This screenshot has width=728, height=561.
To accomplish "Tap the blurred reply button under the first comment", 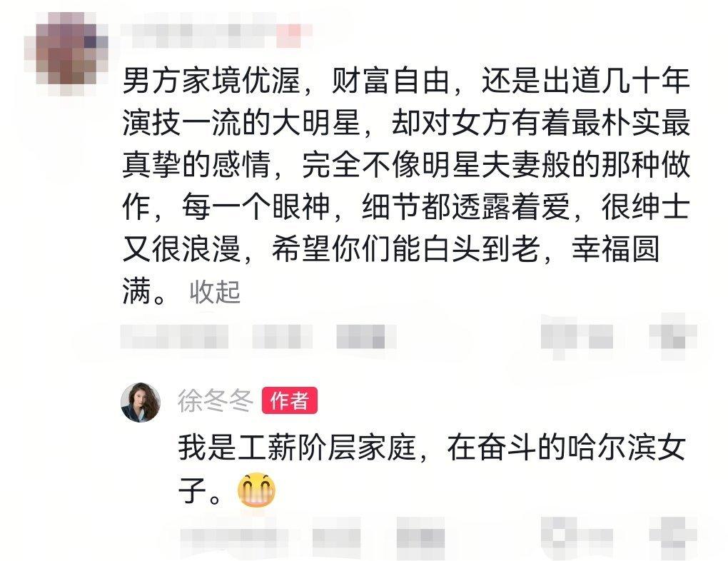I will tap(366, 337).
